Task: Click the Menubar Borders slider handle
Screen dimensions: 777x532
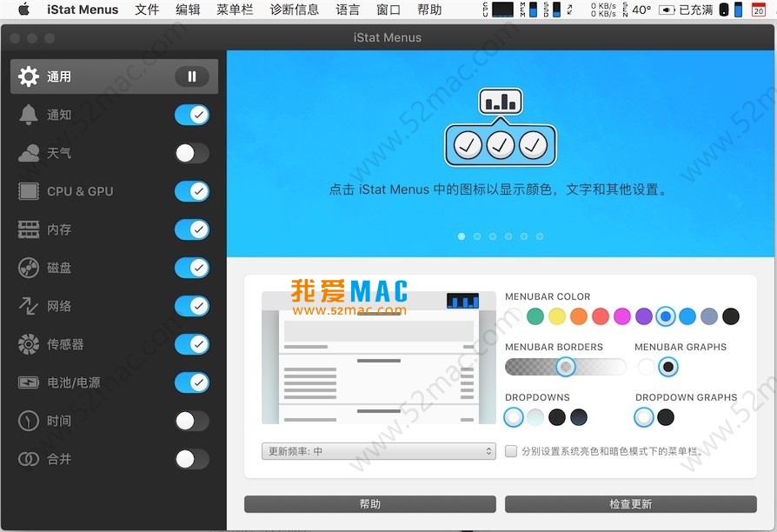Action: coord(566,367)
